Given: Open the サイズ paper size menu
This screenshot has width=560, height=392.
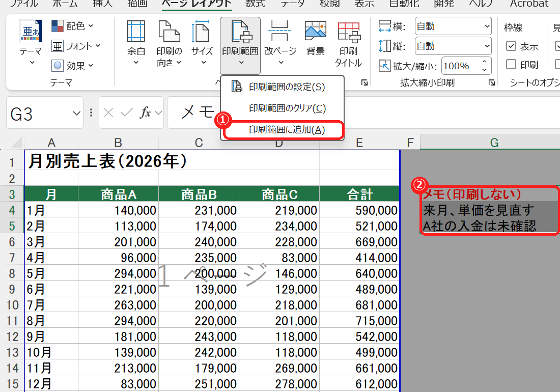Looking at the screenshot, I should tap(202, 43).
